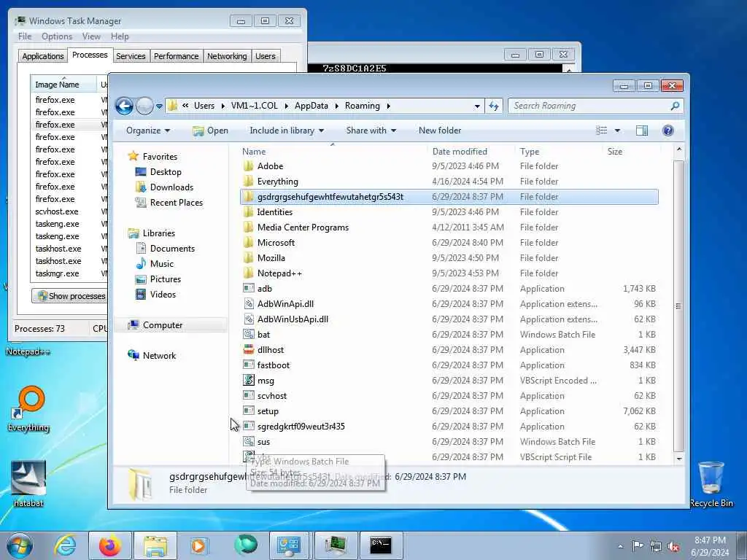The height and width of the screenshot is (560, 747).
Task: Click the muted volume tray icon
Action: (x=673, y=546)
